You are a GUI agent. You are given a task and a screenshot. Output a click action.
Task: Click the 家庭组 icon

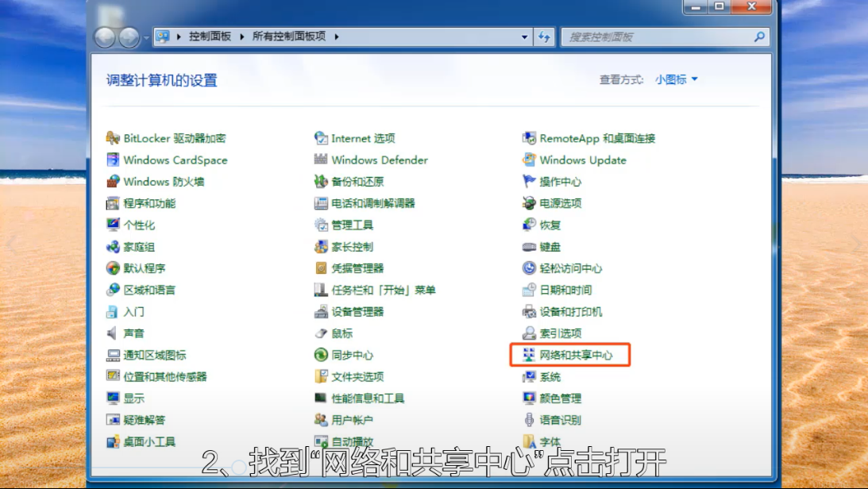[113, 247]
